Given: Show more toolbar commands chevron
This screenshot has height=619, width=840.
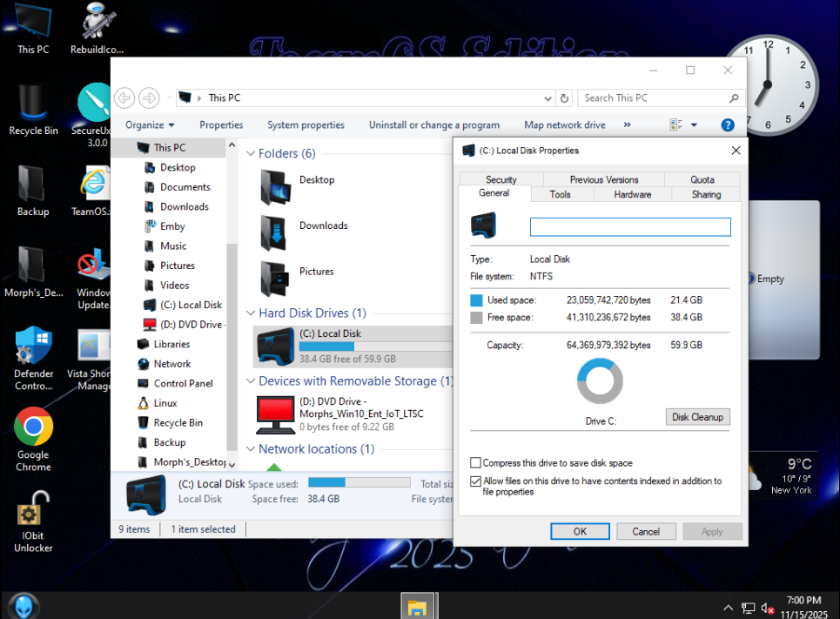Looking at the screenshot, I should 627,124.
